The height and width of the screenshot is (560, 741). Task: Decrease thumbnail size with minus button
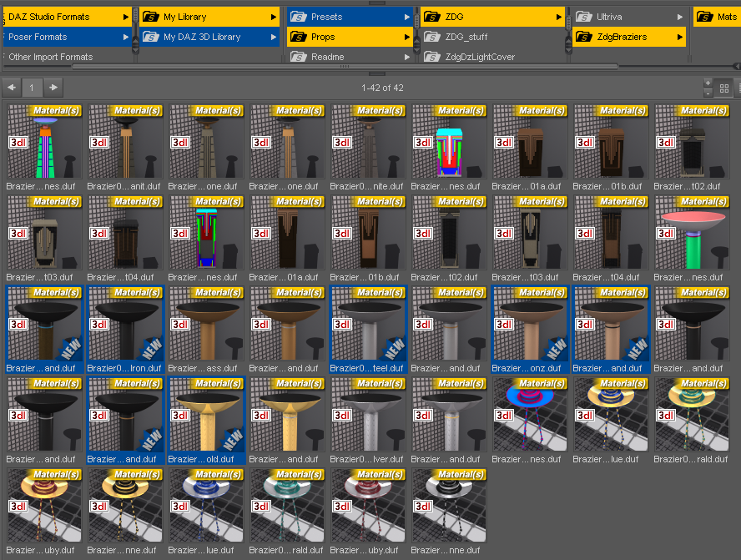pyautogui.click(x=708, y=93)
